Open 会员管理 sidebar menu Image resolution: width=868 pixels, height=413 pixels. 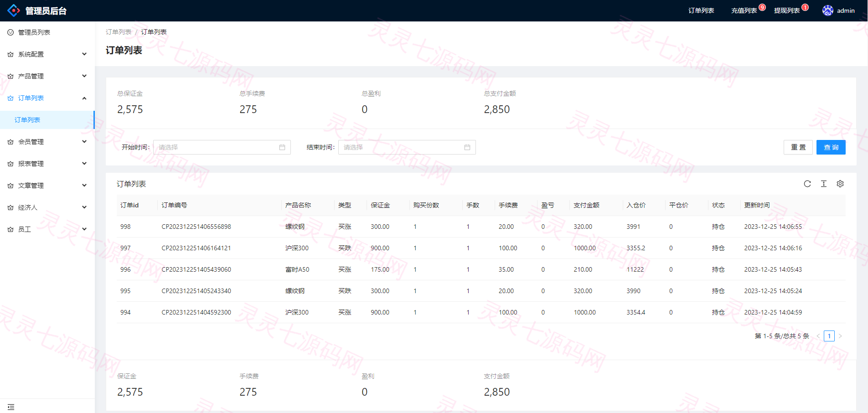click(x=47, y=142)
